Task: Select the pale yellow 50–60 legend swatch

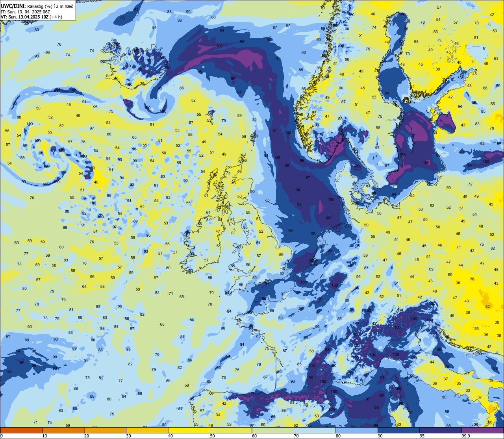Action: tap(231, 430)
